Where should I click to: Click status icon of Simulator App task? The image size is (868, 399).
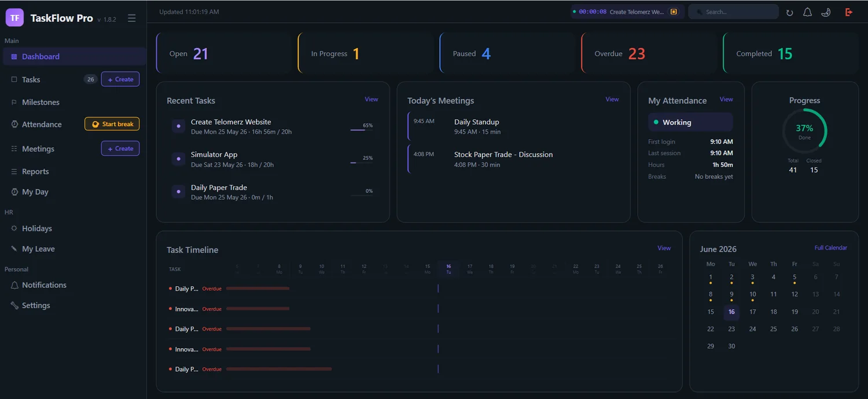coord(178,159)
